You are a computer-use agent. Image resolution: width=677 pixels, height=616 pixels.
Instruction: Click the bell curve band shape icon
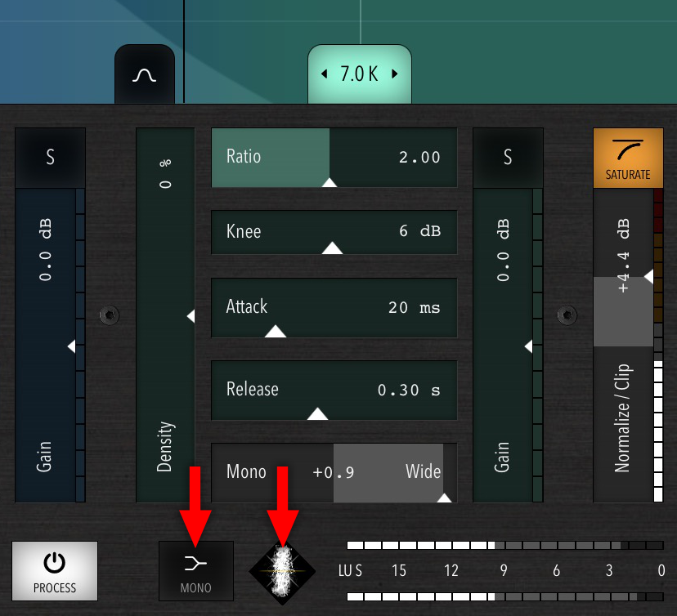(x=145, y=74)
